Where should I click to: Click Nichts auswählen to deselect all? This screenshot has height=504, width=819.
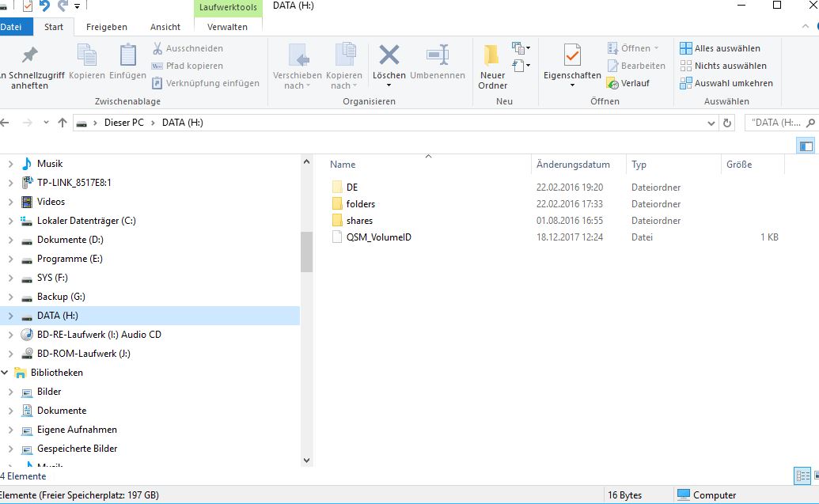[x=686, y=66]
